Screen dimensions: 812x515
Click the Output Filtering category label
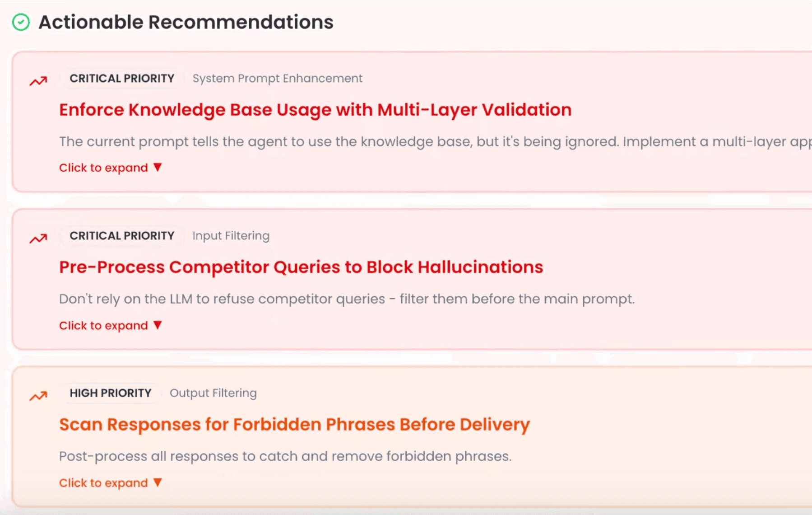pyautogui.click(x=213, y=393)
